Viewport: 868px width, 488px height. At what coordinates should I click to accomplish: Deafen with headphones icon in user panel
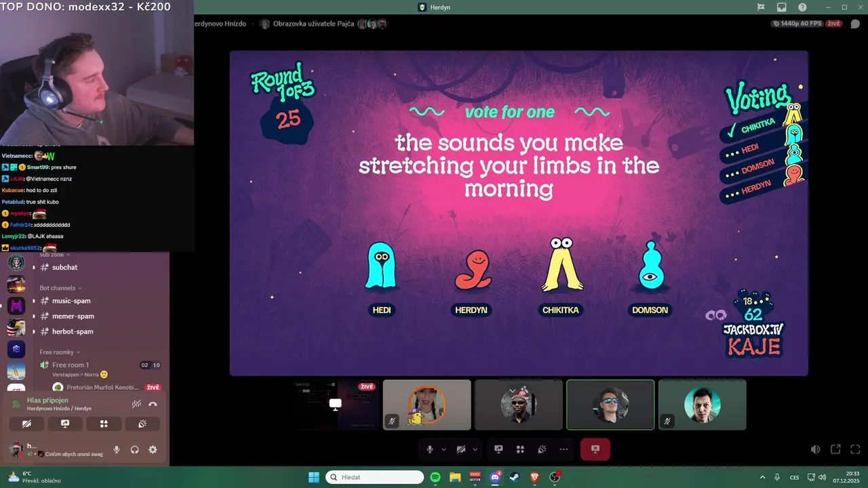pyautogui.click(x=134, y=449)
